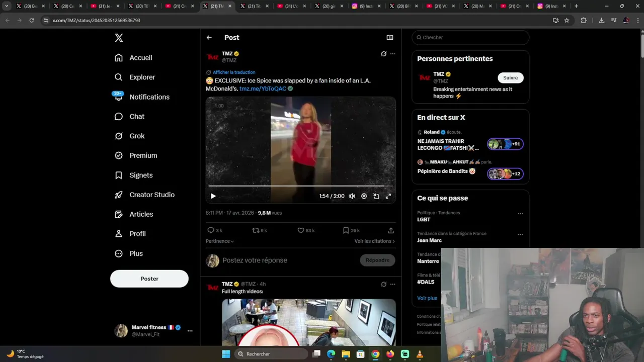
Task: Click Voir plus under trends
Action: point(427,298)
